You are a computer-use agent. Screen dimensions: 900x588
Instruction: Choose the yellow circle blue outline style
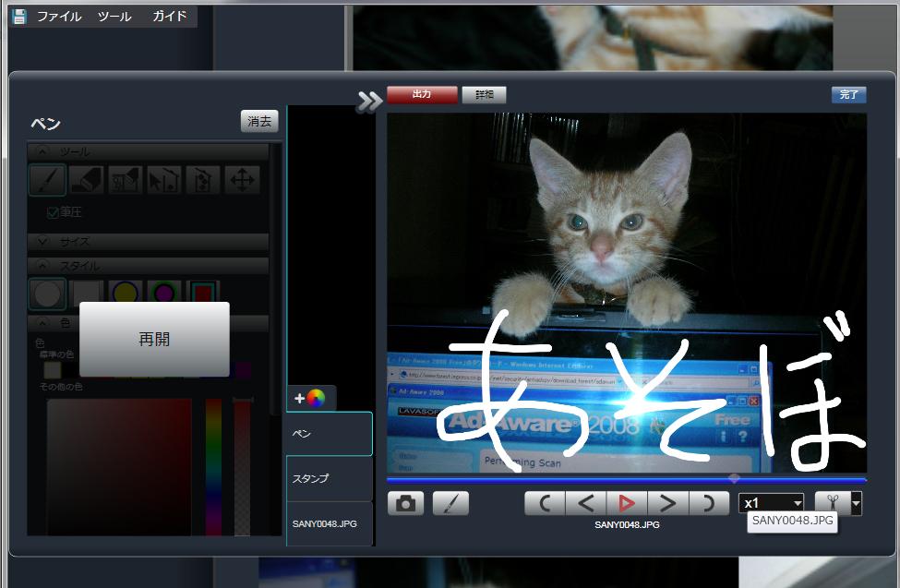point(126,292)
